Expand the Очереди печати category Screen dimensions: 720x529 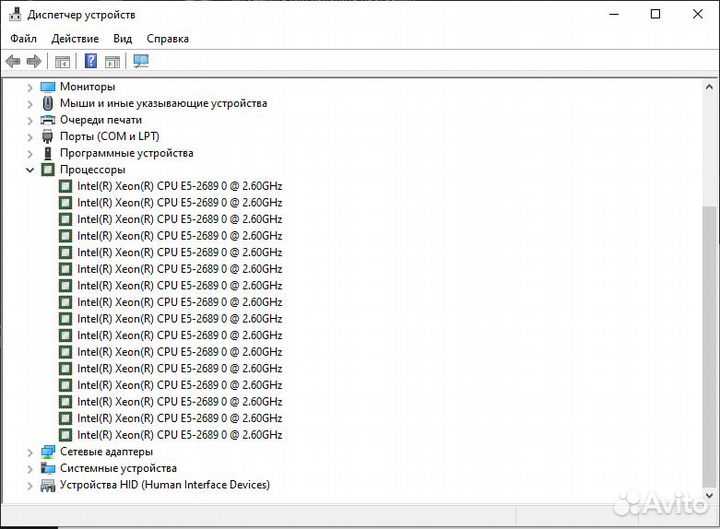[x=30, y=120]
